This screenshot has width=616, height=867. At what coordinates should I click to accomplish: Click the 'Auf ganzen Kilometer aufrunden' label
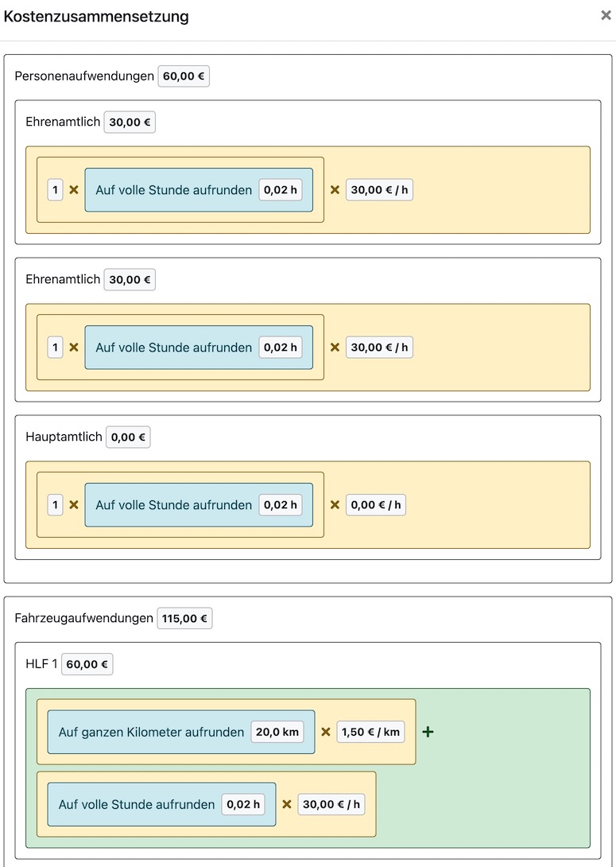151,732
